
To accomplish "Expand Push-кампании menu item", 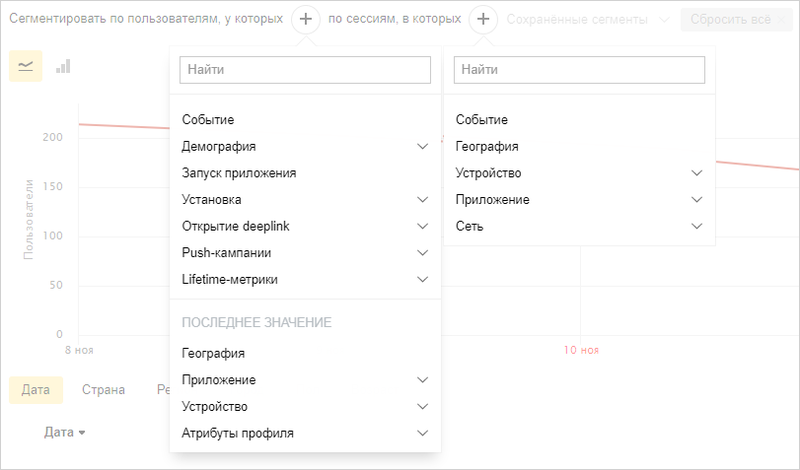I will coord(305,253).
